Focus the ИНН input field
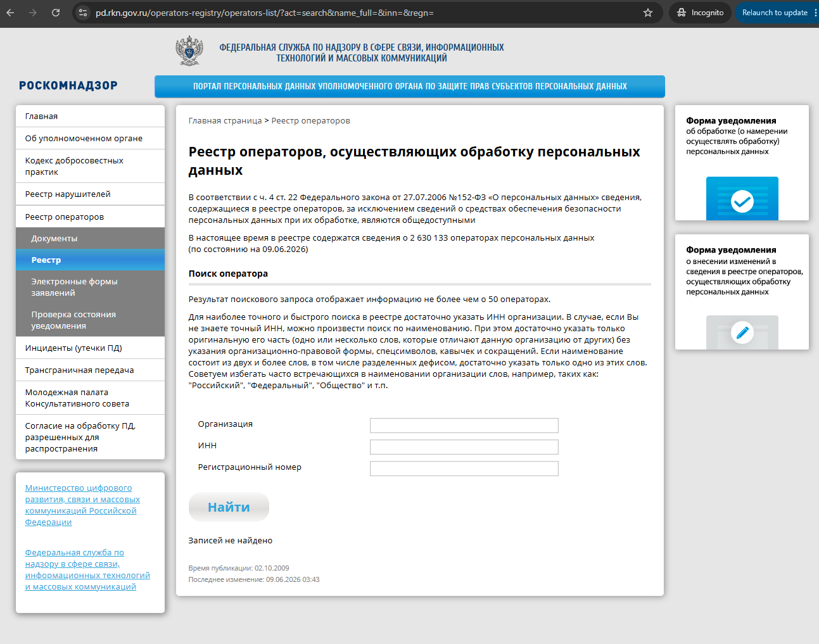The width and height of the screenshot is (819, 644). point(464,447)
